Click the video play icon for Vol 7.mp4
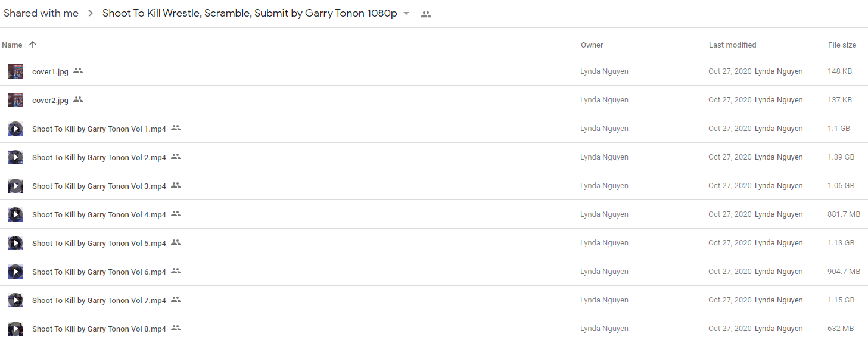The height and width of the screenshot is (340, 868). (15, 300)
